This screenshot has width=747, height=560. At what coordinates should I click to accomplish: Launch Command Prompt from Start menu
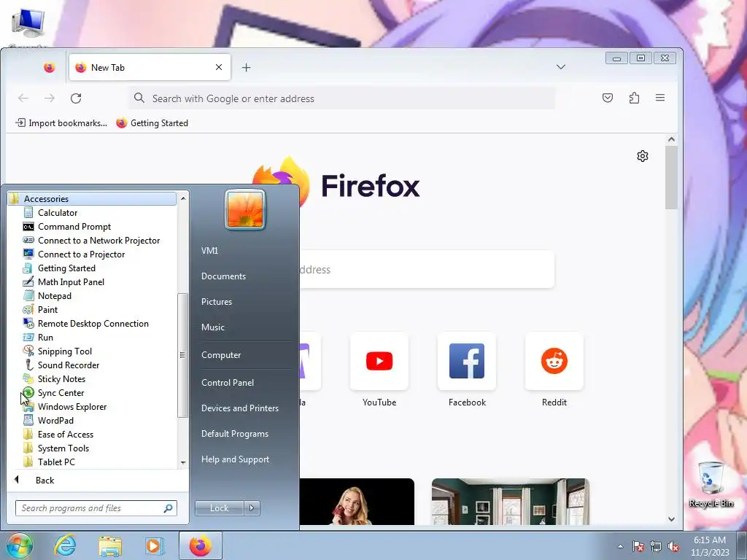coord(74,227)
